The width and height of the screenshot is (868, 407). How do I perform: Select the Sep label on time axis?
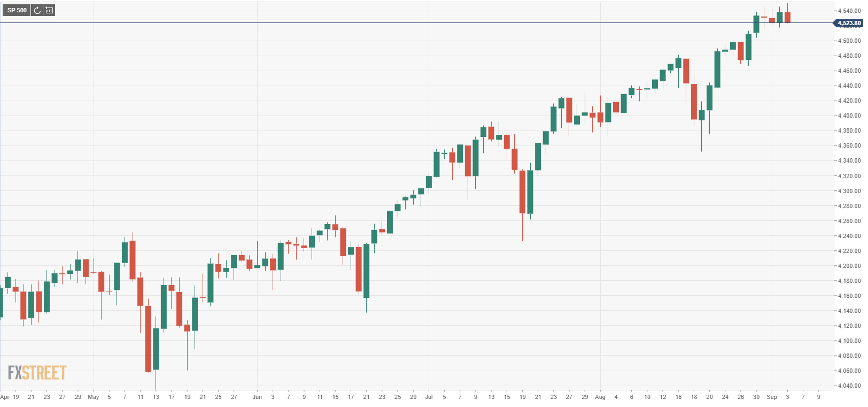(771, 397)
